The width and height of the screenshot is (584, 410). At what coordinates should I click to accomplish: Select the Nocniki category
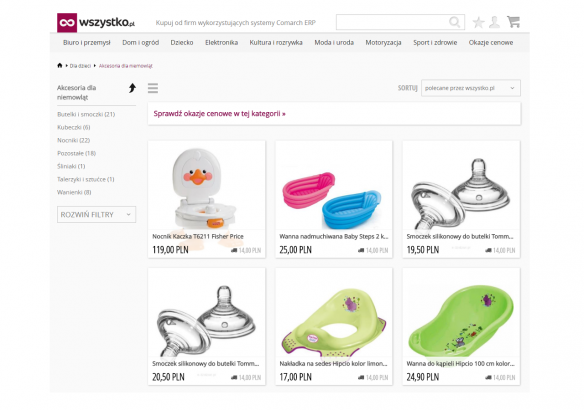73,140
